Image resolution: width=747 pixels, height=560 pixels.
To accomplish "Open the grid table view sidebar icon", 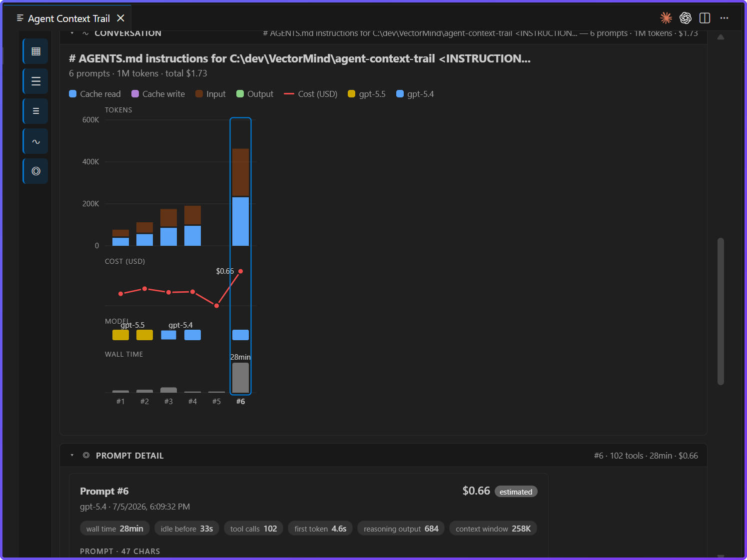I will pos(35,51).
